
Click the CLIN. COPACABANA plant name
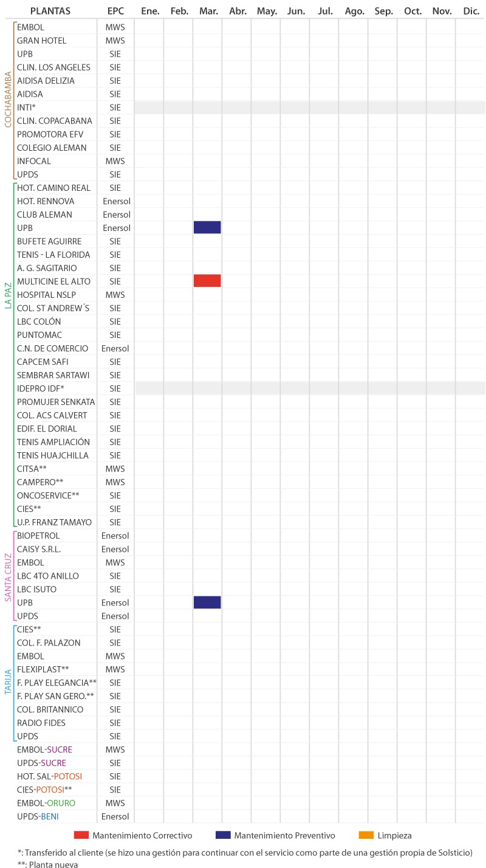click(x=55, y=121)
